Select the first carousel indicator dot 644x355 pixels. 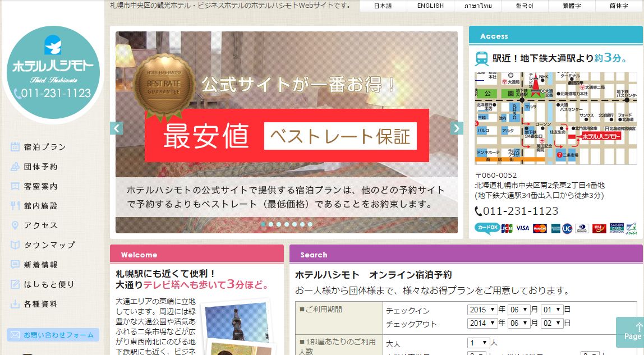coord(263,224)
